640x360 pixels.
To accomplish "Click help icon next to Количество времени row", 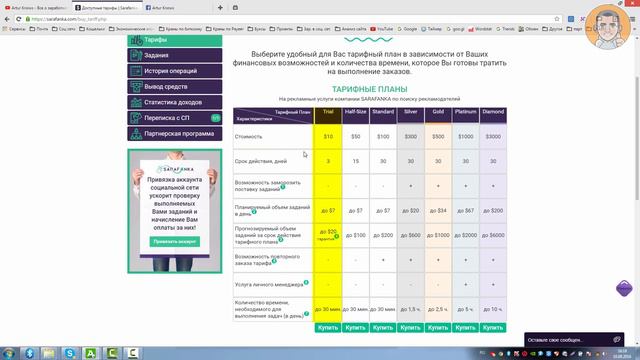I will 306,313.
